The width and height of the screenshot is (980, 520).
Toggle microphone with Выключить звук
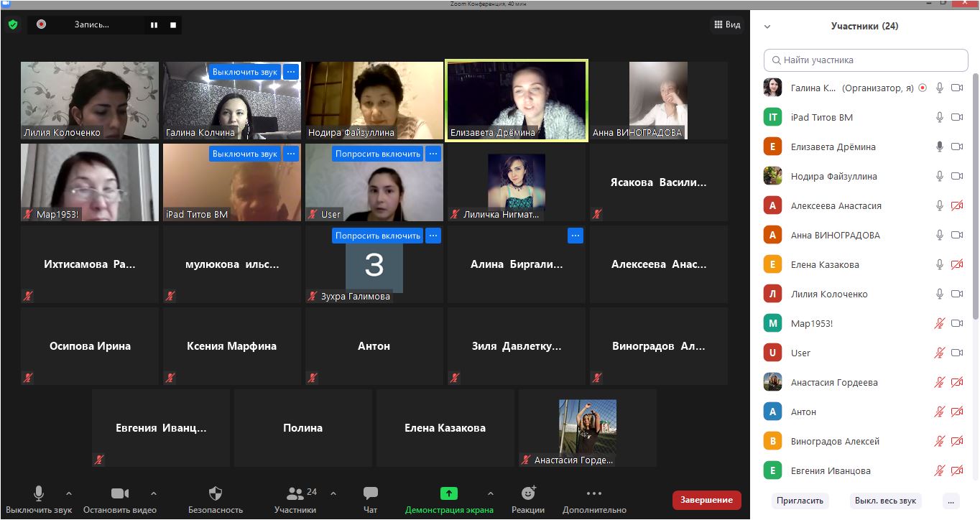[x=39, y=499]
